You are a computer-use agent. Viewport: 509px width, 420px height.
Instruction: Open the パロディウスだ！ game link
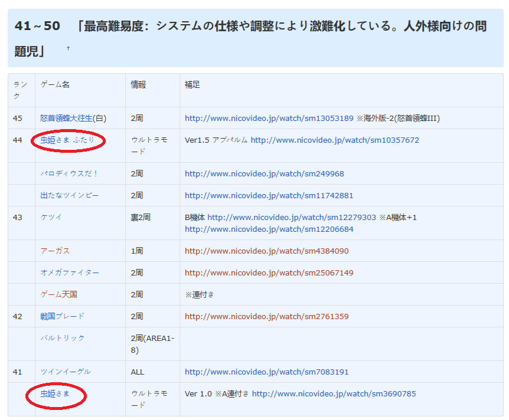coord(69,173)
